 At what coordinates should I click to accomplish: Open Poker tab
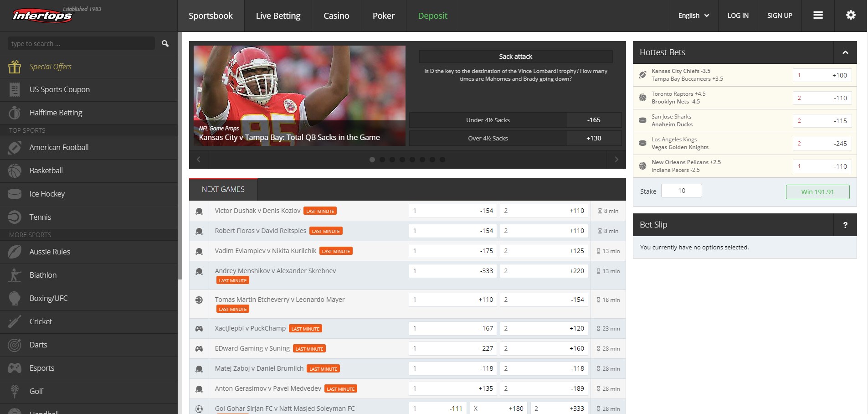pos(384,16)
